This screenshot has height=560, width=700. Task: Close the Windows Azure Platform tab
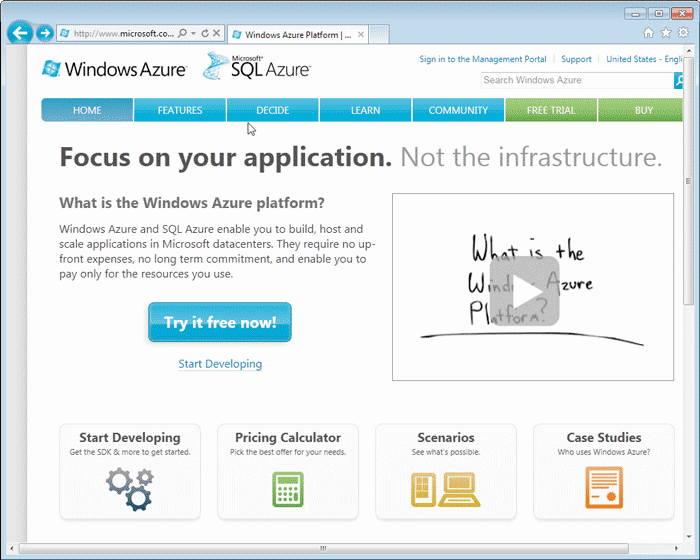click(x=361, y=34)
